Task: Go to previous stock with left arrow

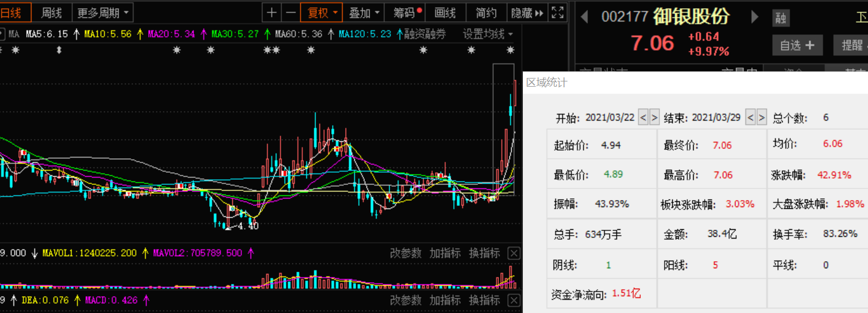Action: 585,16
